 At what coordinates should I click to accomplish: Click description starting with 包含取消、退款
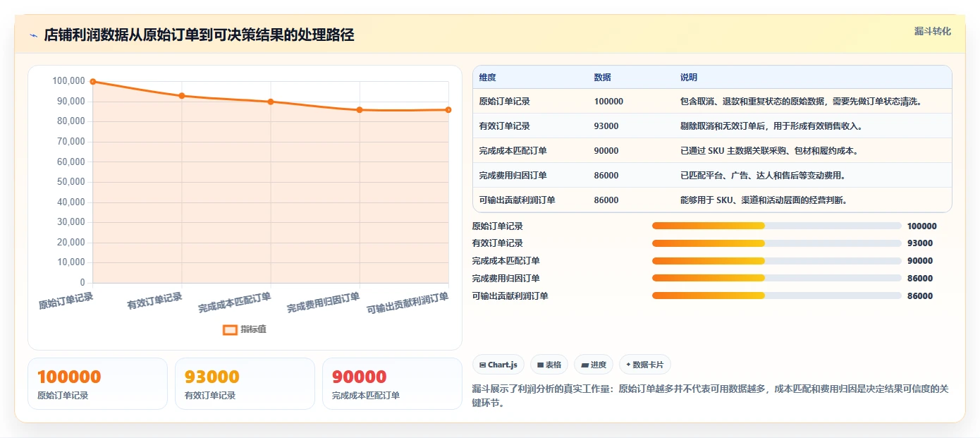tap(801, 102)
